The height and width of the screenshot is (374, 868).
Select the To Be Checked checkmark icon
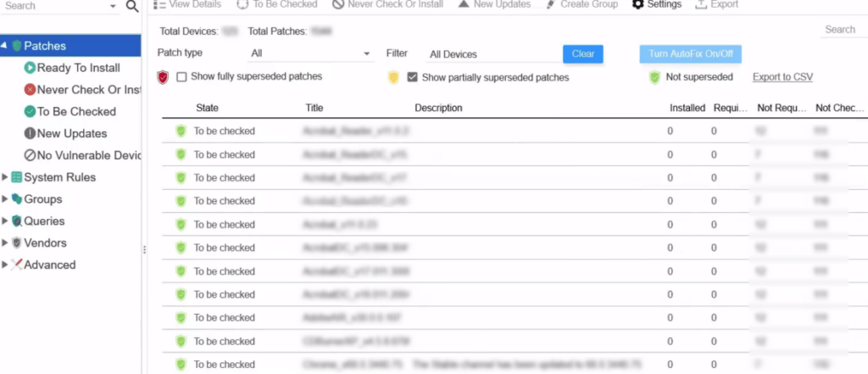pyautogui.click(x=30, y=111)
